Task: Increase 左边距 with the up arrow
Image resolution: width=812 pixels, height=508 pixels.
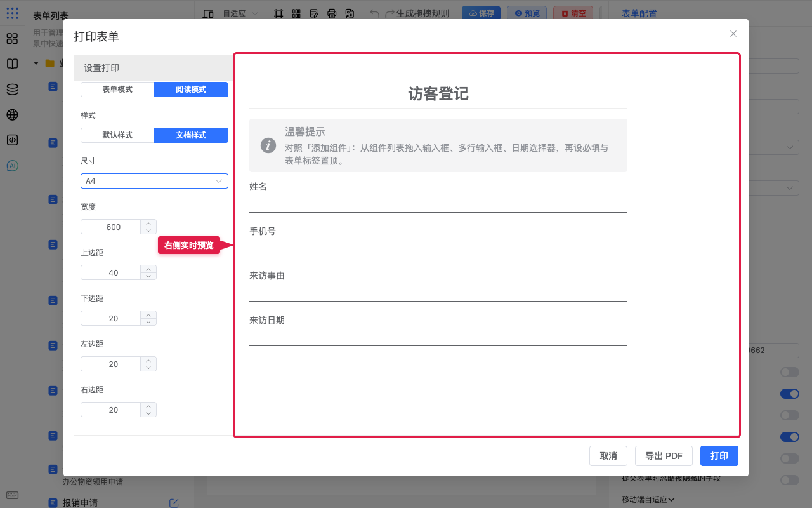Action: (148, 360)
